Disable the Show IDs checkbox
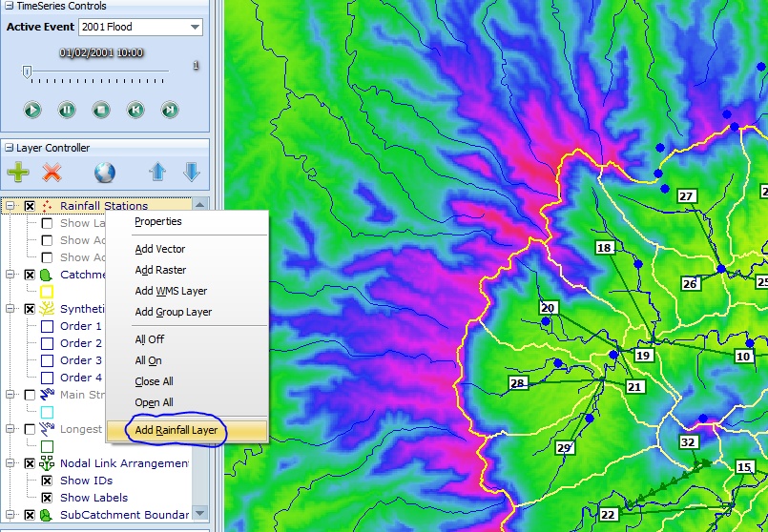 click(x=47, y=481)
